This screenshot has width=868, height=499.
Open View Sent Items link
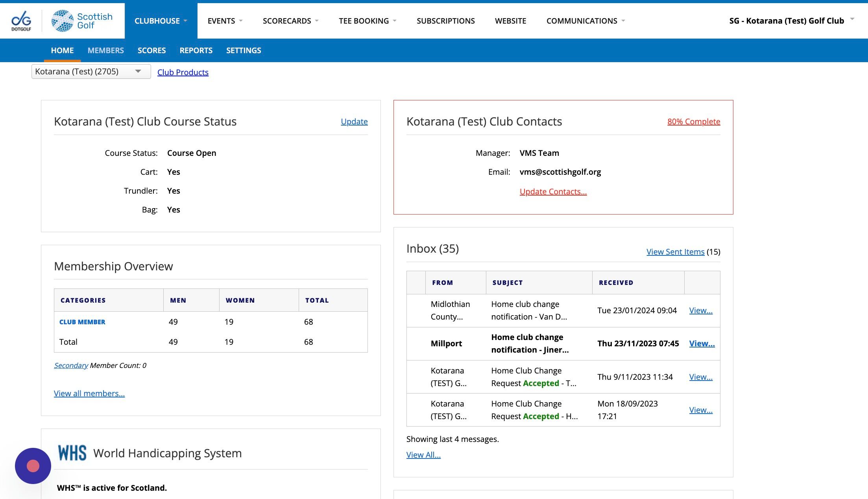675,252
